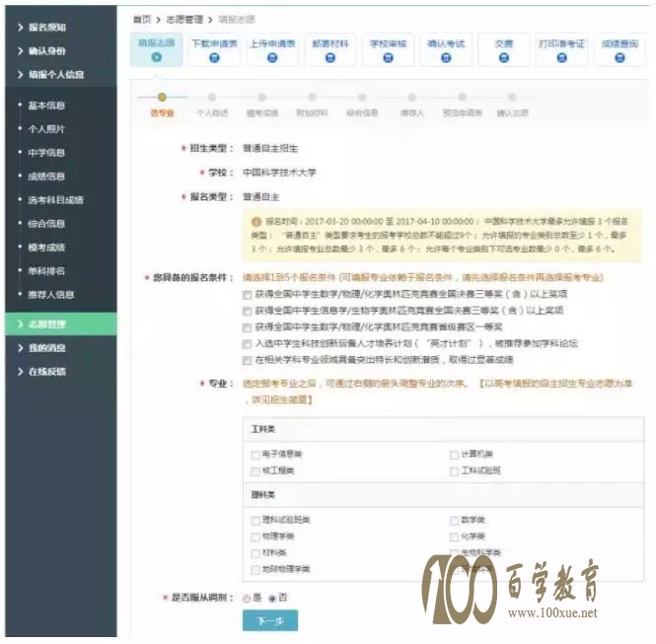Image resolution: width=656 pixels, height=644 pixels.
Task: Tick the 理科试验班类 major checkbox
Action: 255,521
